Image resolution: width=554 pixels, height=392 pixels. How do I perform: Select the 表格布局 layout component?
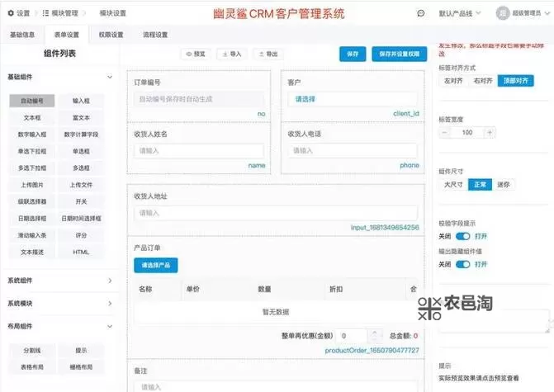32,367
